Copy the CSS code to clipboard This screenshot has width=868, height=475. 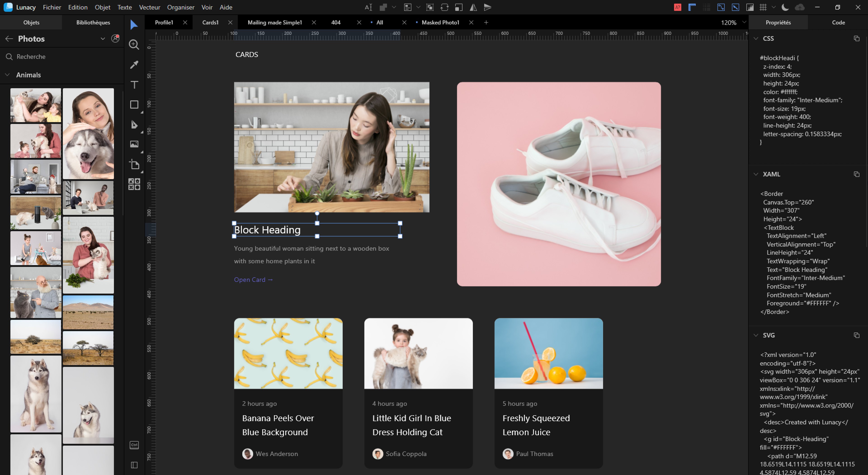[x=856, y=38]
